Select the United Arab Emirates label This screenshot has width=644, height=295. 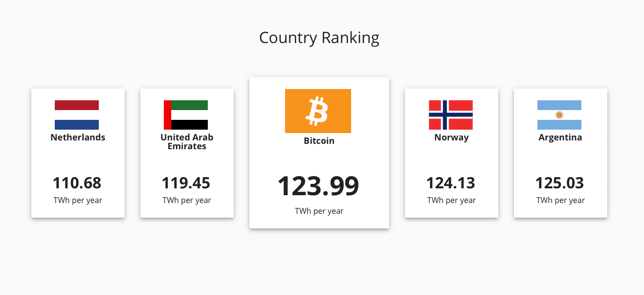[x=187, y=142]
